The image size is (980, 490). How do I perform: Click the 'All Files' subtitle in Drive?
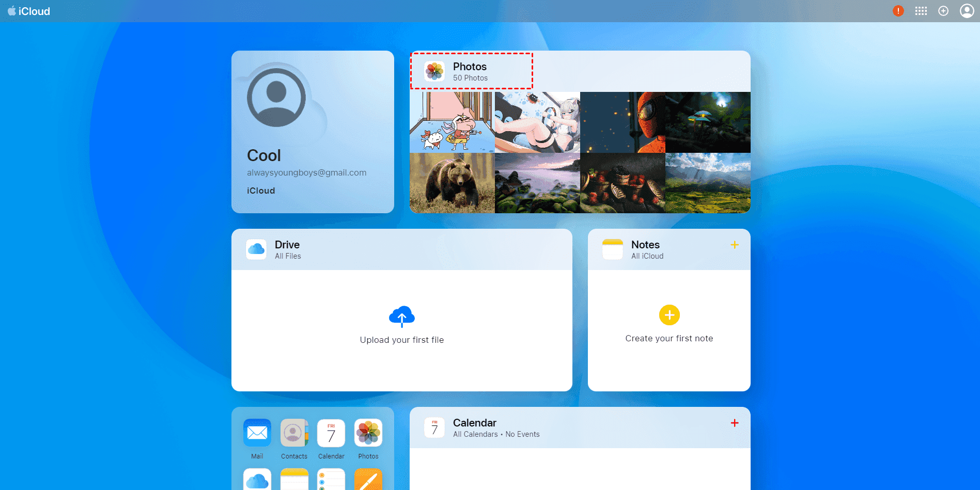point(288,256)
